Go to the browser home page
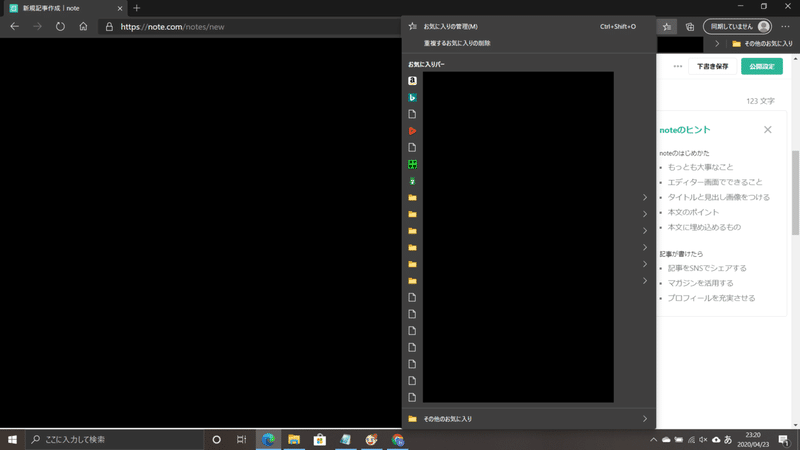Viewport: 800px width, 450px height. [83, 27]
